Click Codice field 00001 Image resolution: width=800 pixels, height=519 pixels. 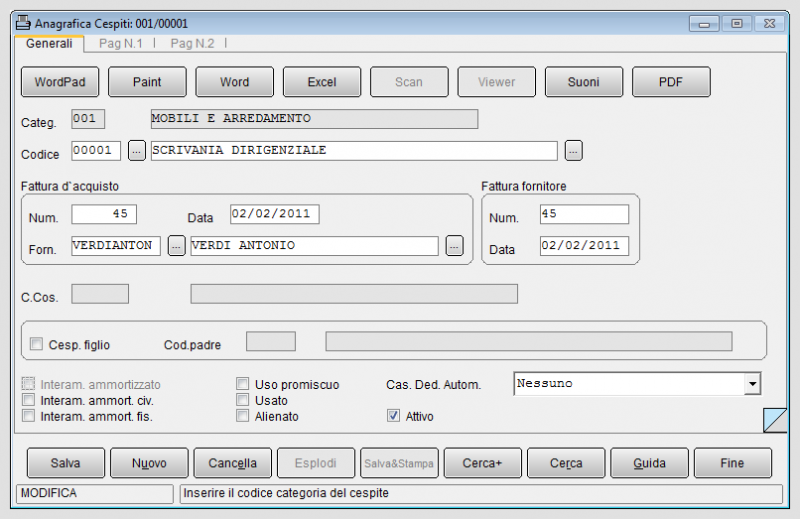pos(96,151)
